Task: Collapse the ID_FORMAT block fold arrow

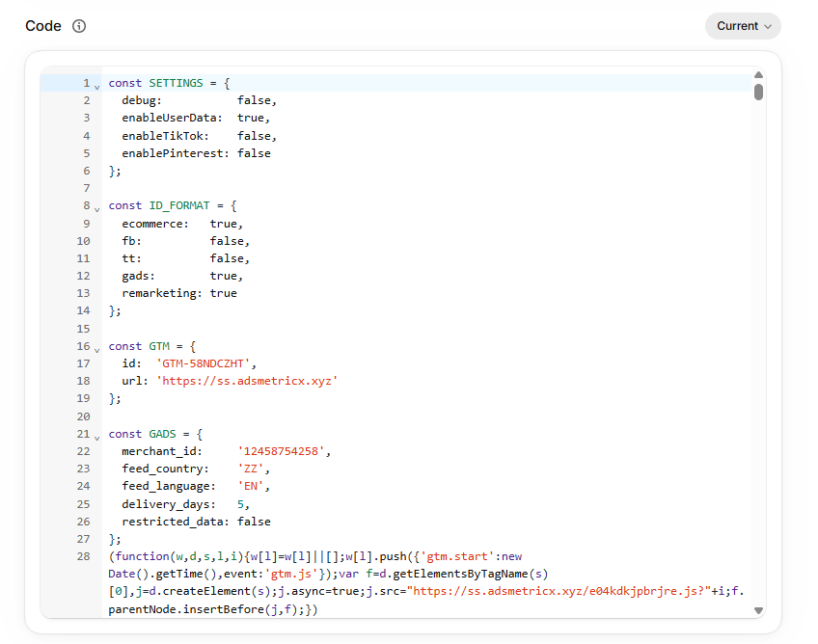Action: [97, 209]
